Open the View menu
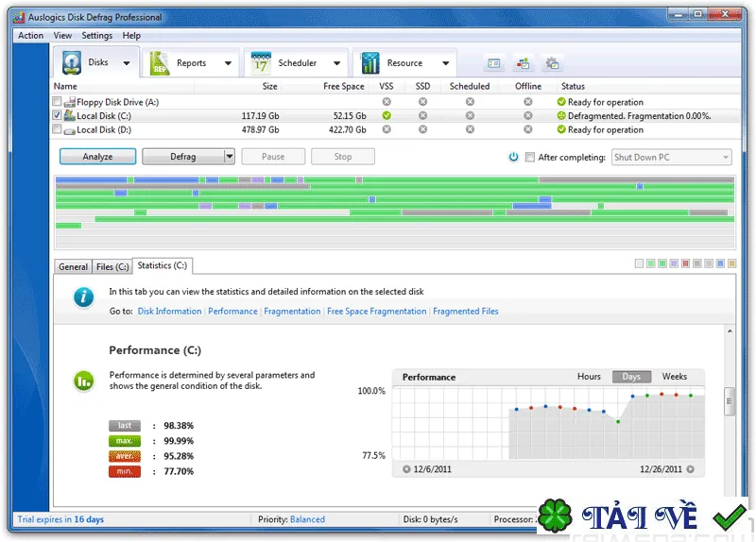This screenshot has width=756, height=542. click(x=62, y=35)
